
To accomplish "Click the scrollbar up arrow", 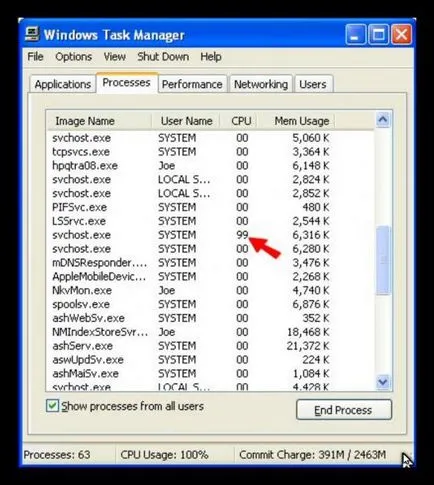I will [383, 119].
